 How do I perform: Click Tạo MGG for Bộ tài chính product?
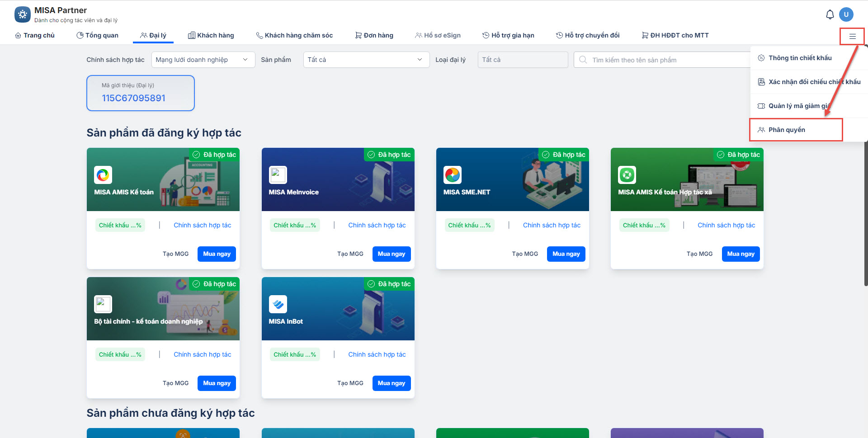pos(175,383)
